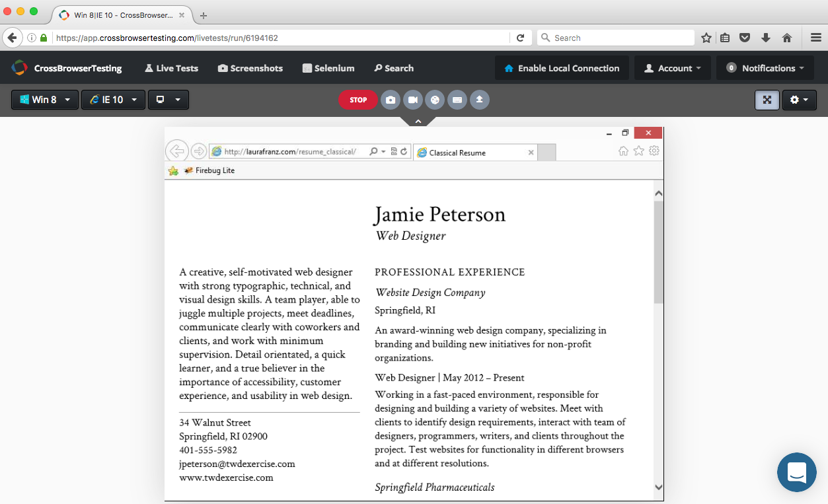Open Firefox downloads arrow icon
The image size is (828, 504).
pos(766,38)
